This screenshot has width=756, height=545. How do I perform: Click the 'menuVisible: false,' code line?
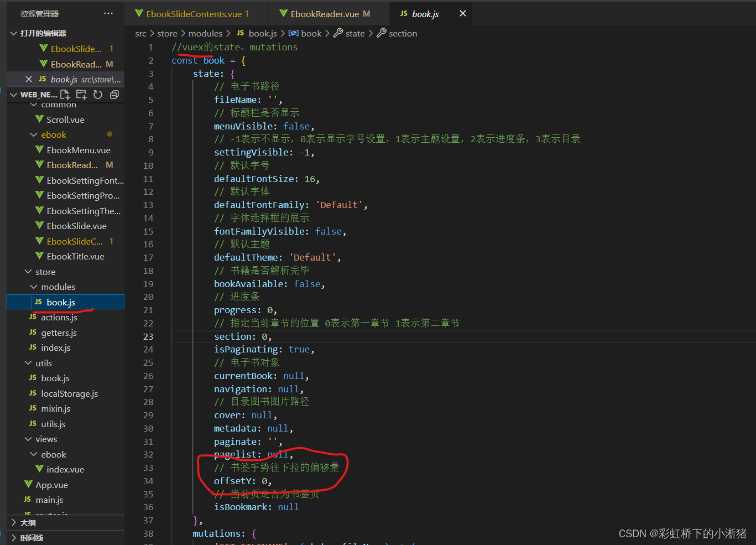tap(264, 126)
